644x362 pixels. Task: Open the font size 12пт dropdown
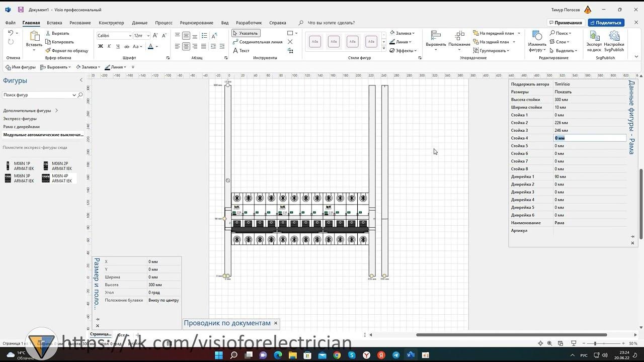(147, 36)
